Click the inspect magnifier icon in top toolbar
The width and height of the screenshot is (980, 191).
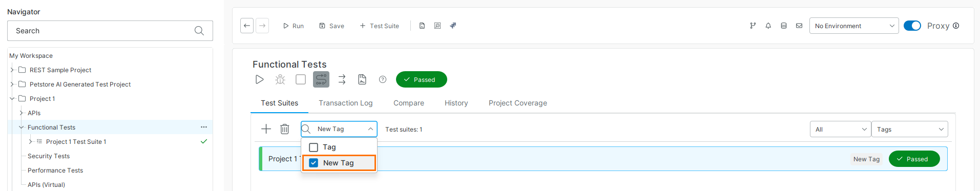click(437, 26)
